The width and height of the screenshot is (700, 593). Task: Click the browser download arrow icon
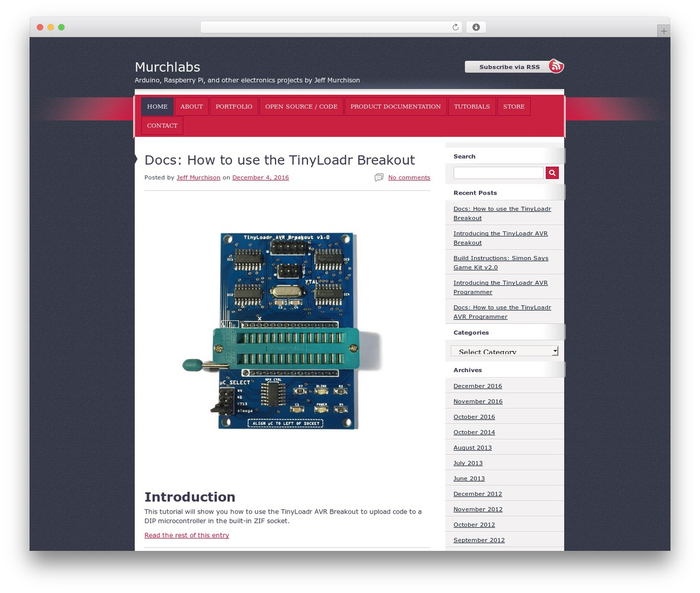click(476, 27)
